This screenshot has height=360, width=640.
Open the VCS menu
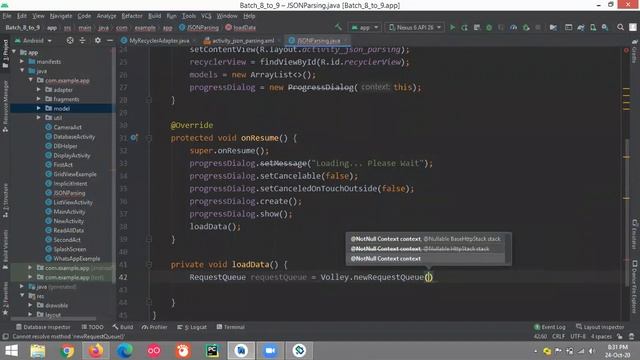click(x=206, y=16)
